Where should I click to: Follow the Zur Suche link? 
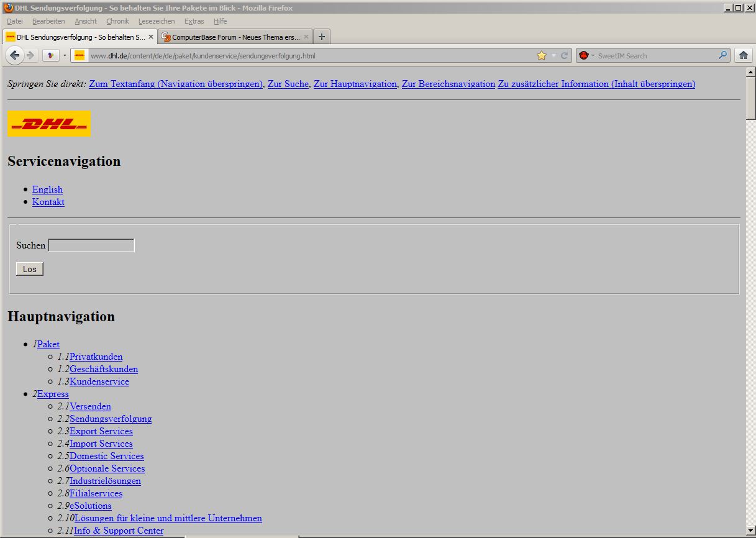coord(288,84)
